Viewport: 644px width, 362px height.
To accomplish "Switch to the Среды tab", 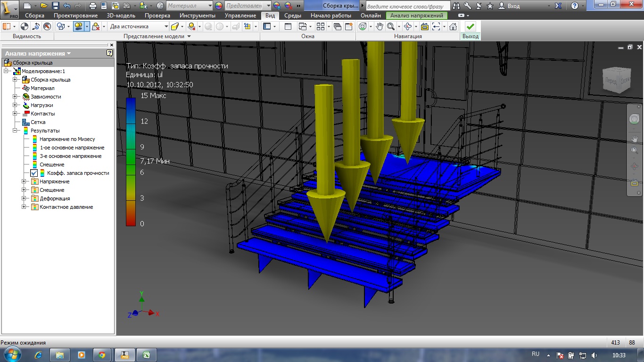I will click(x=292, y=16).
